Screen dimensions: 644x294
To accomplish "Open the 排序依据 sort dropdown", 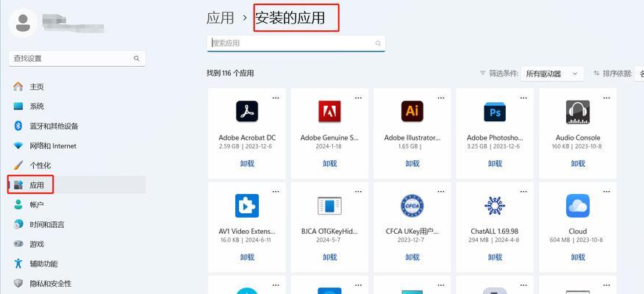I will click(639, 73).
